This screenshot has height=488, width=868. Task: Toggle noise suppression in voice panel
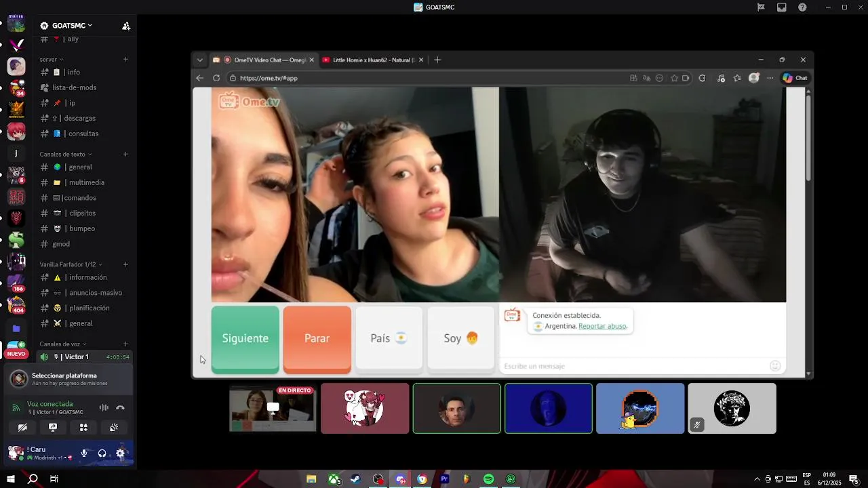[104, 407]
